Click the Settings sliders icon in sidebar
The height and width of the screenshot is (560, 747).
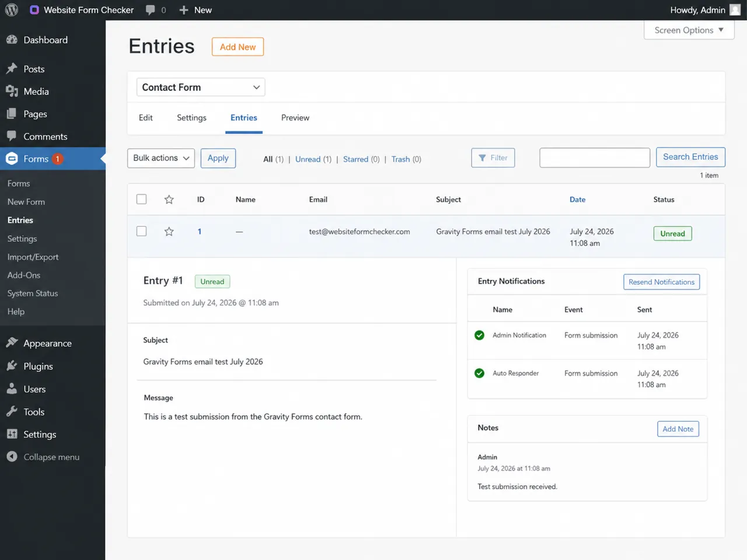tap(12, 434)
